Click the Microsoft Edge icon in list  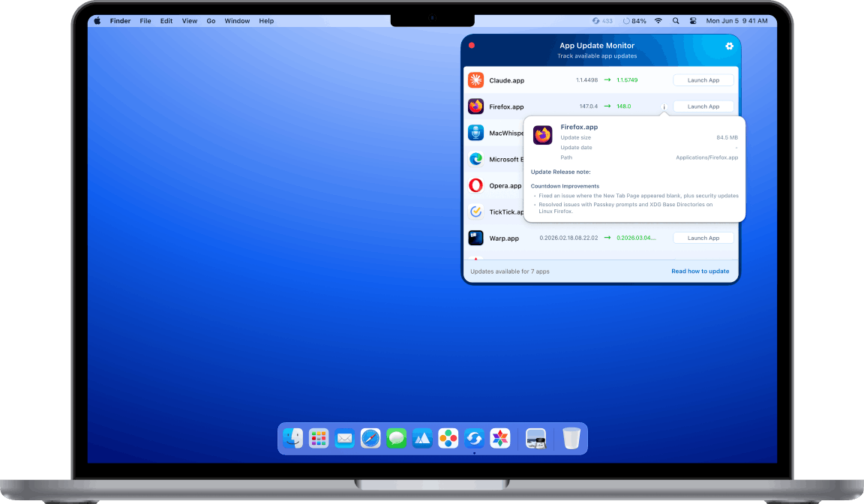tap(475, 159)
